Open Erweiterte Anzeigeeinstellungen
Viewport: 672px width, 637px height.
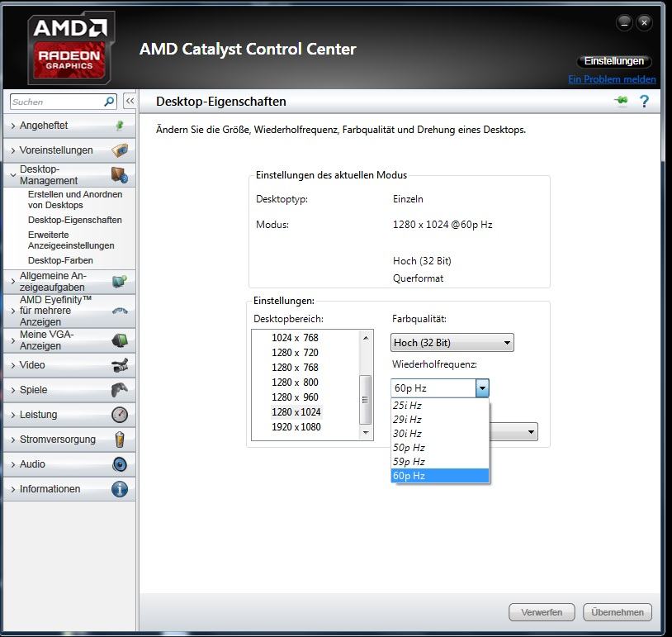coord(71,240)
